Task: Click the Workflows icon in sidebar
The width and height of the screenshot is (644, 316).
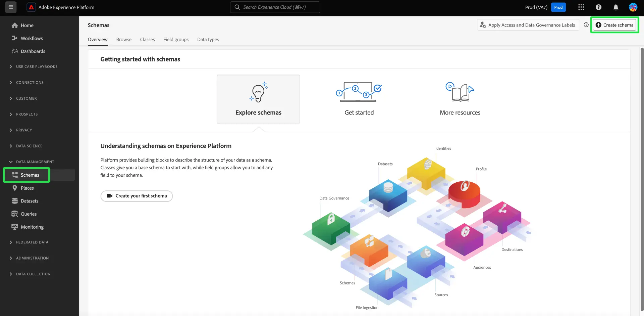Action: (x=15, y=38)
